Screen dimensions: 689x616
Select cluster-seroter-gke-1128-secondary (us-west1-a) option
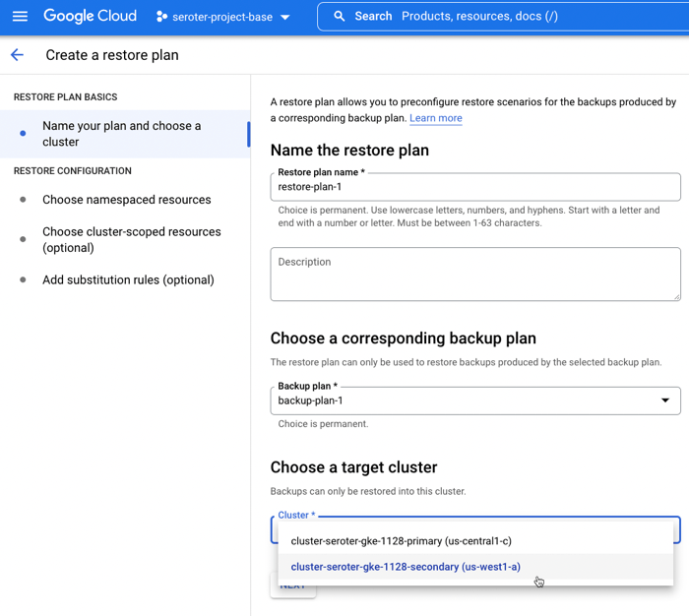point(406,567)
